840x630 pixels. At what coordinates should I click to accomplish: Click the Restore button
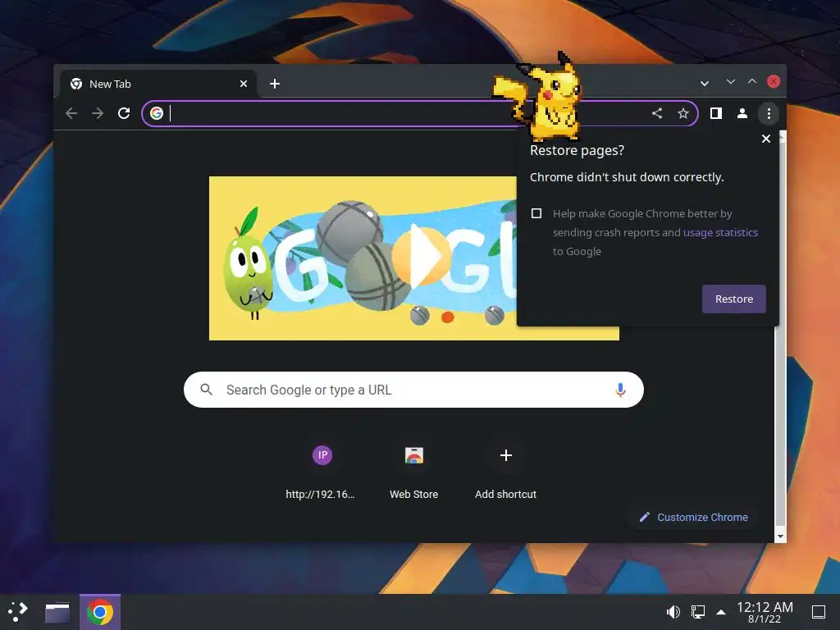pos(734,299)
